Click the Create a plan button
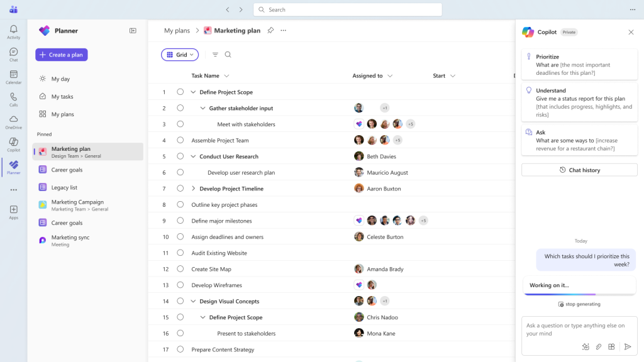This screenshot has width=644, height=362. [62, 55]
